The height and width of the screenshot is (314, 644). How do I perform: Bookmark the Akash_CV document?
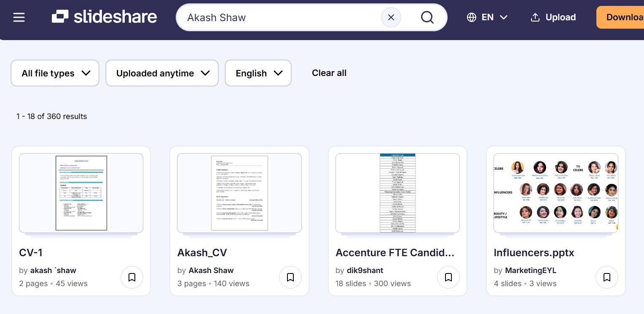[290, 277]
